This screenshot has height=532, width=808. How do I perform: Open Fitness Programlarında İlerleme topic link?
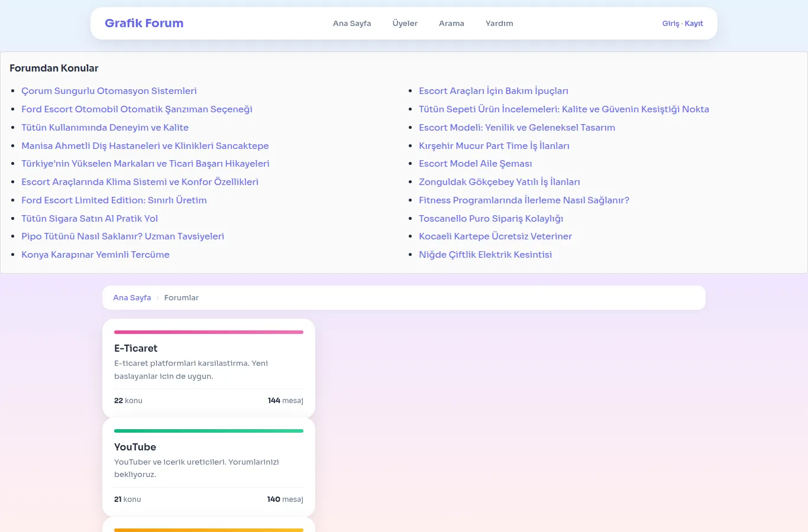(x=524, y=200)
